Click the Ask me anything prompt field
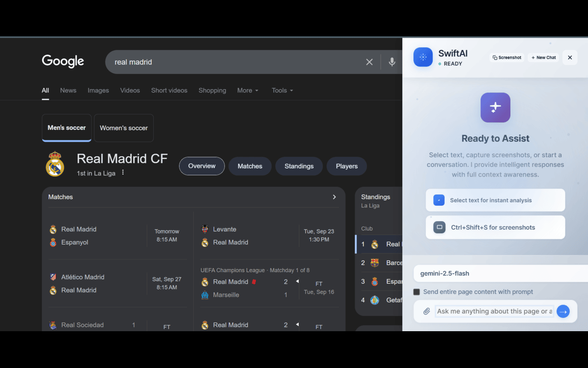Screen dimensions: 588x368 (494, 311)
